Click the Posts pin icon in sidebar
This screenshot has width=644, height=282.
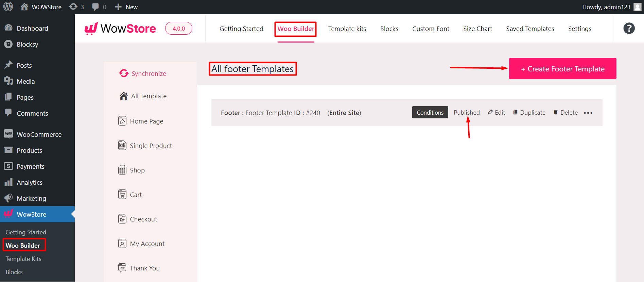[x=8, y=65]
